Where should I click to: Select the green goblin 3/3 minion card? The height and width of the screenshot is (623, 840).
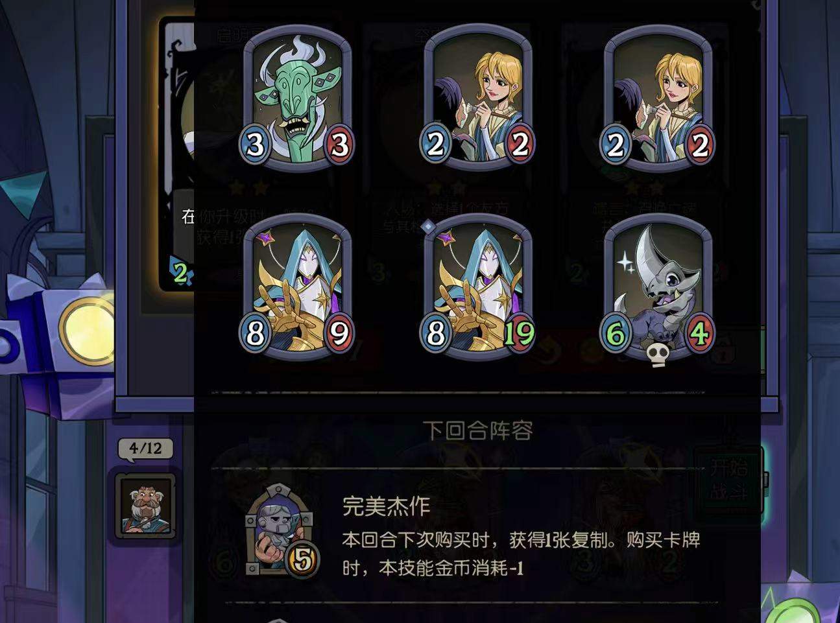(x=298, y=100)
